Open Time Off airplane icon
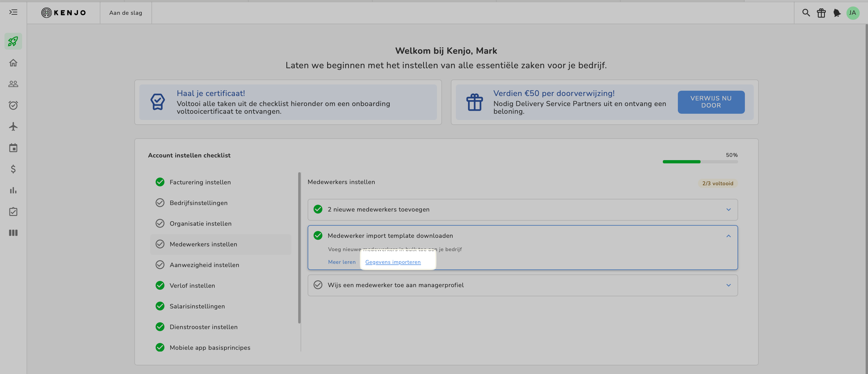The image size is (868, 374). [x=13, y=126]
